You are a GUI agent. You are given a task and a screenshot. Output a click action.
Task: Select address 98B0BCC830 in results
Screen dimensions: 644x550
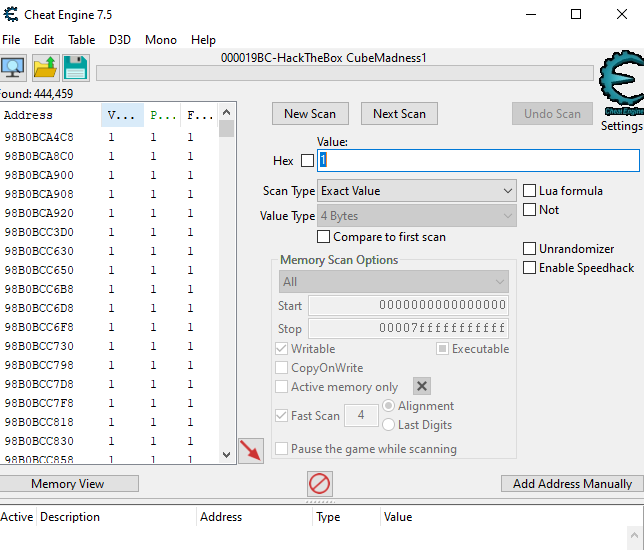[x=39, y=441]
